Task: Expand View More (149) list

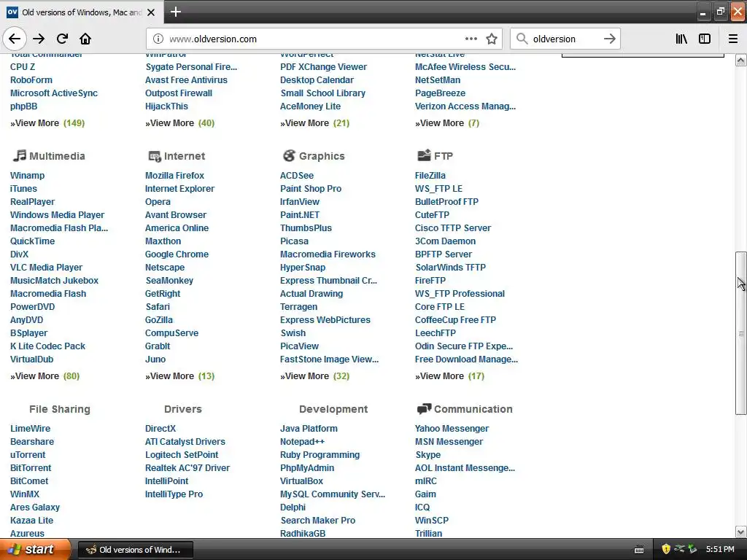Action: pyautogui.click(x=47, y=123)
